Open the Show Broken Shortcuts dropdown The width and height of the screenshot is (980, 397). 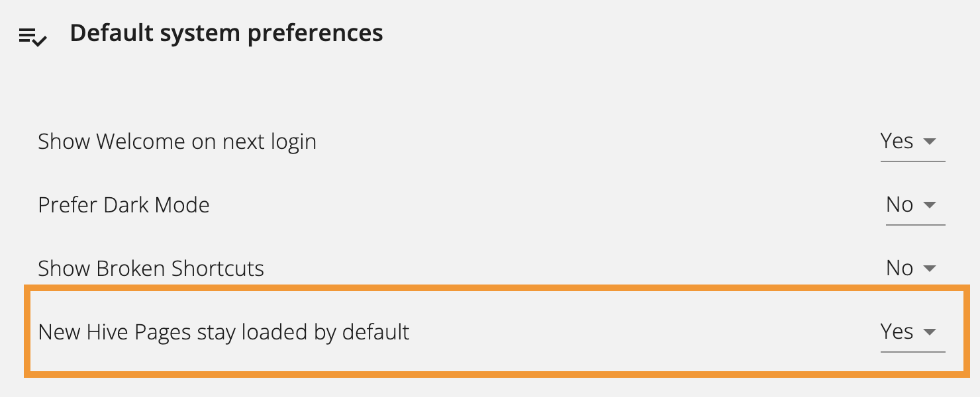[914, 269]
